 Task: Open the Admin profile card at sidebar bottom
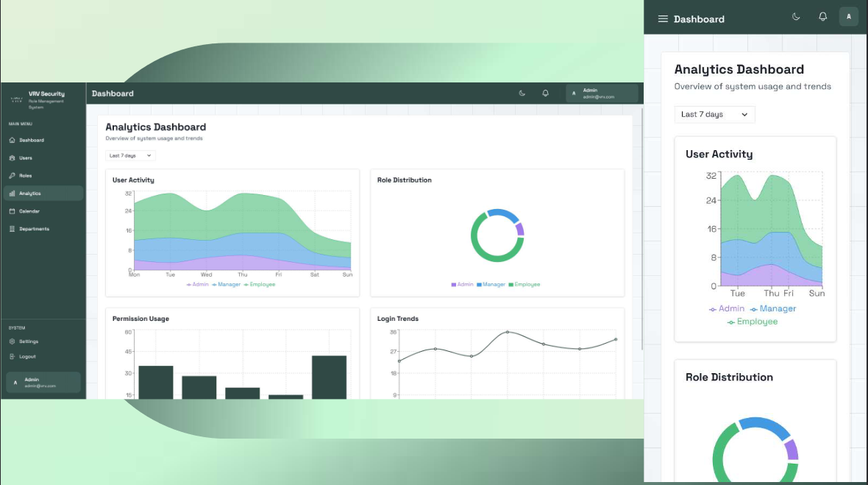[x=43, y=382]
